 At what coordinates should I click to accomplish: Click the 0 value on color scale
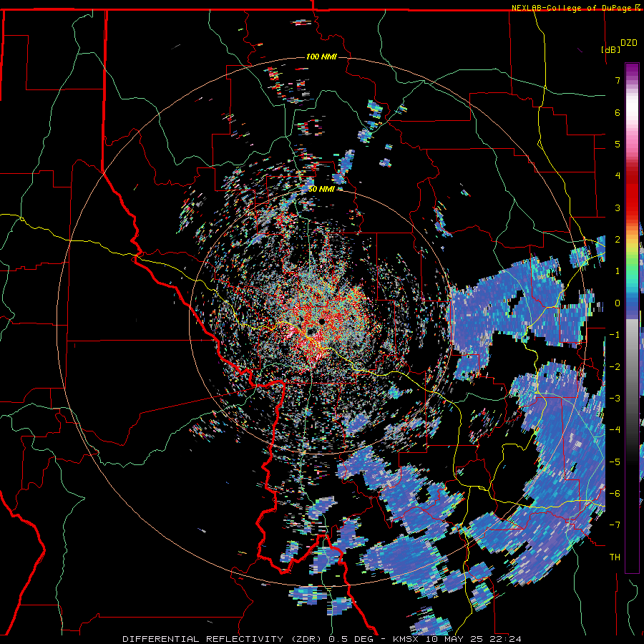pos(618,303)
